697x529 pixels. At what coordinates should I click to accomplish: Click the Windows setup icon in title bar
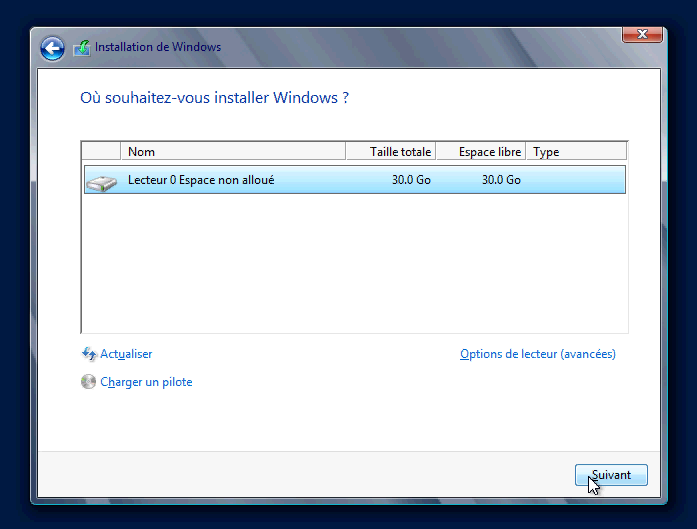(x=82, y=48)
